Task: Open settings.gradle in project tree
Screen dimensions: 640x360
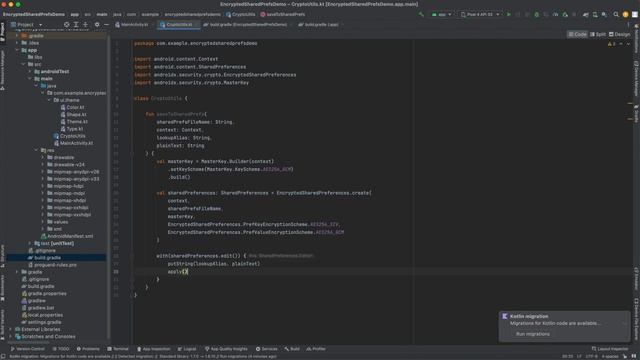Action: 41,322
